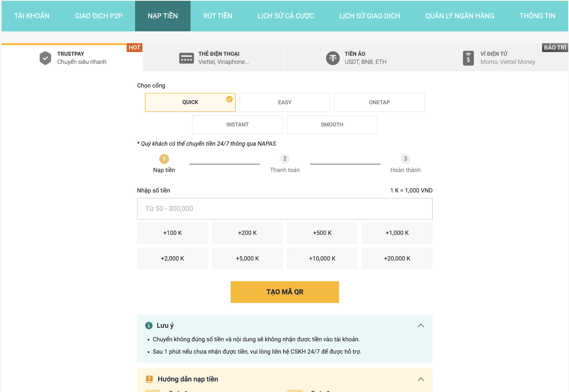
Task: Select the SMOOTH gateway option
Action: pos(332,125)
